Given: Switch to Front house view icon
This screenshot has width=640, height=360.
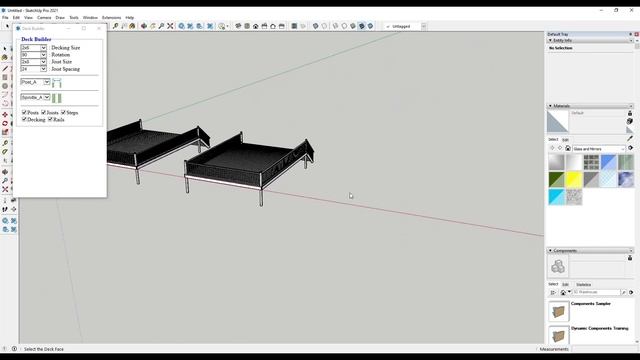Looking at the screenshot, I should [x=256, y=26].
